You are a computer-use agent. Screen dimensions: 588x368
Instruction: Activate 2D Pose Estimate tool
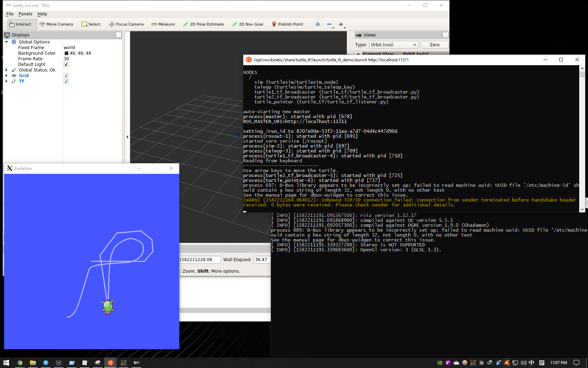point(203,24)
